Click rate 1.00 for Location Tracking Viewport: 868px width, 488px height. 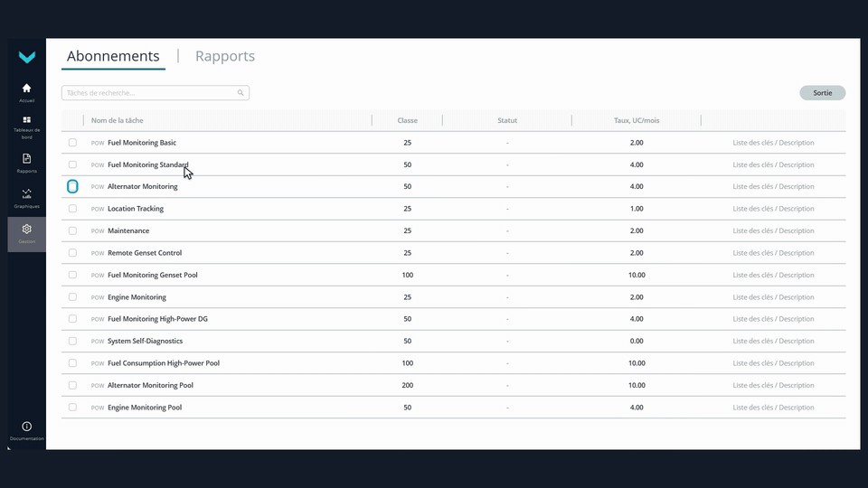tap(637, 209)
